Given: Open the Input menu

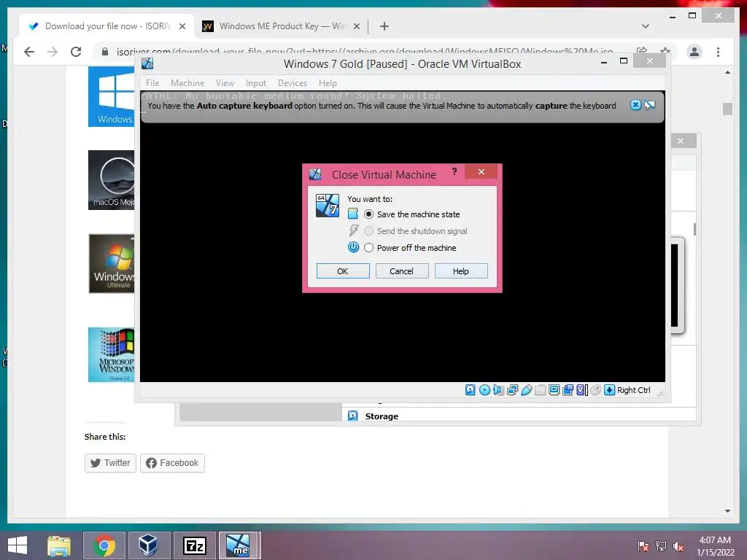Looking at the screenshot, I should [x=256, y=83].
